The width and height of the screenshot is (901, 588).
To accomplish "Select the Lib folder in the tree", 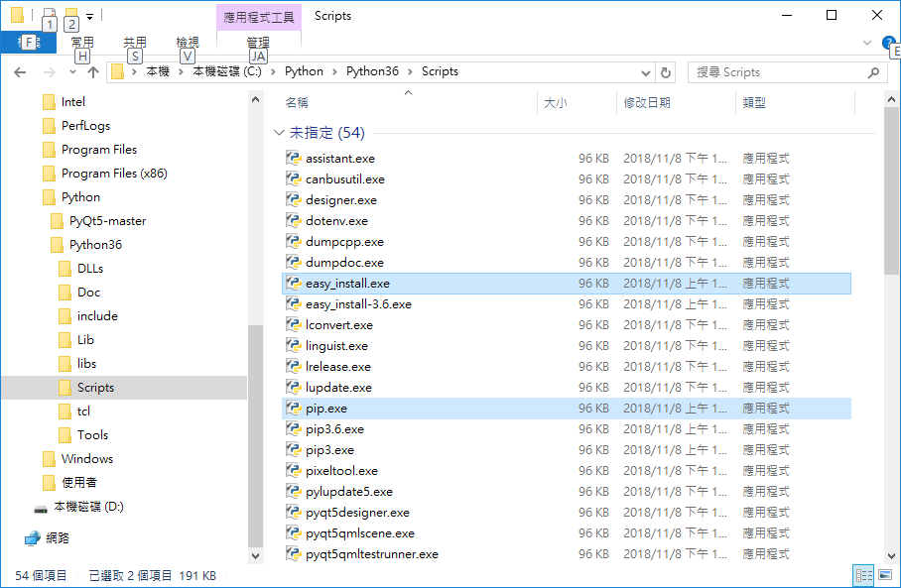I will tap(85, 340).
